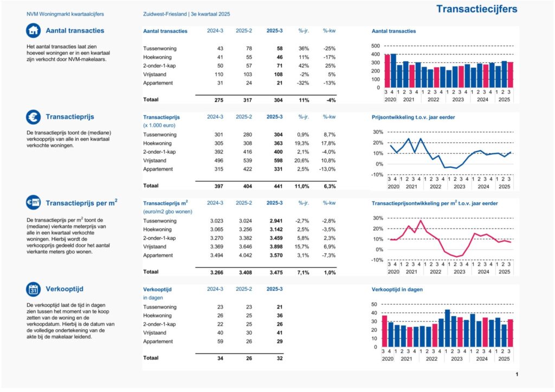Viewport: 555px width, 392px height.
Task: Click the 2025-3 column header in Aantal transacties table
Action: (x=275, y=31)
